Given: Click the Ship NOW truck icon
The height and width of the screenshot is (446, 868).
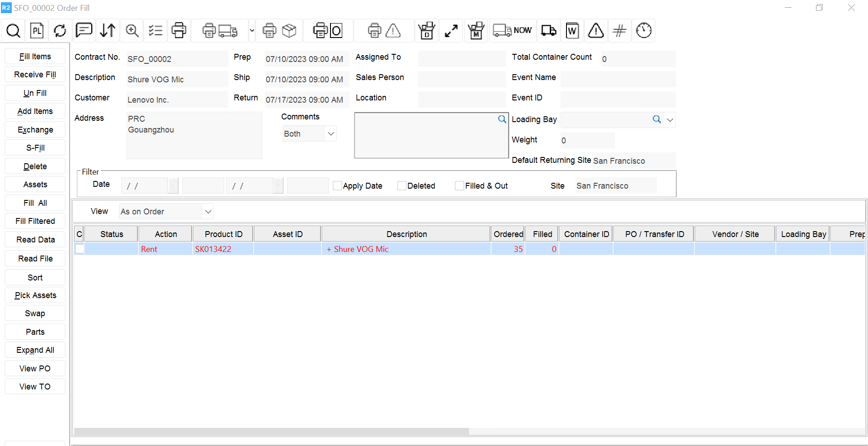Looking at the screenshot, I should pyautogui.click(x=512, y=31).
